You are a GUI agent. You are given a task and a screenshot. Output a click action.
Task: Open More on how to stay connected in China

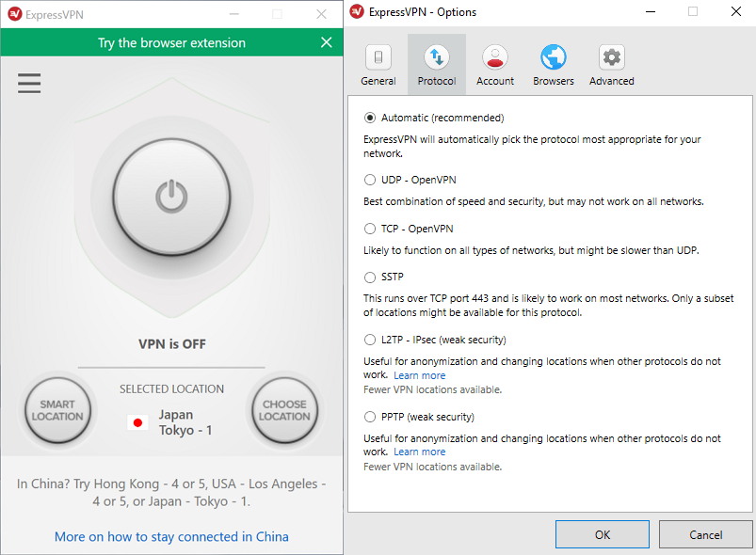point(171,537)
